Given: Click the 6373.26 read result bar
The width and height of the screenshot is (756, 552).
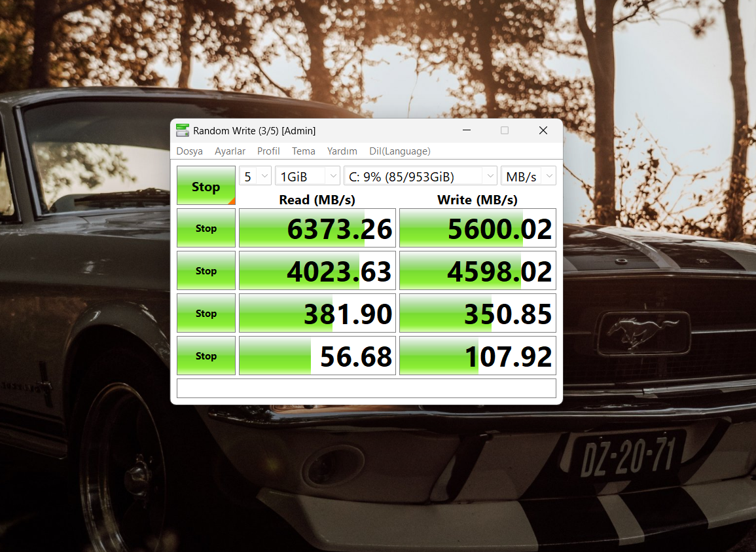Looking at the screenshot, I should pos(317,228).
